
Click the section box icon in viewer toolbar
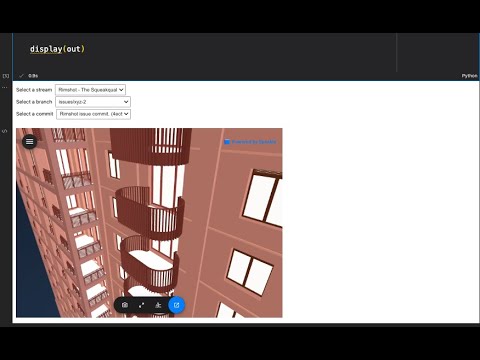[158, 305]
